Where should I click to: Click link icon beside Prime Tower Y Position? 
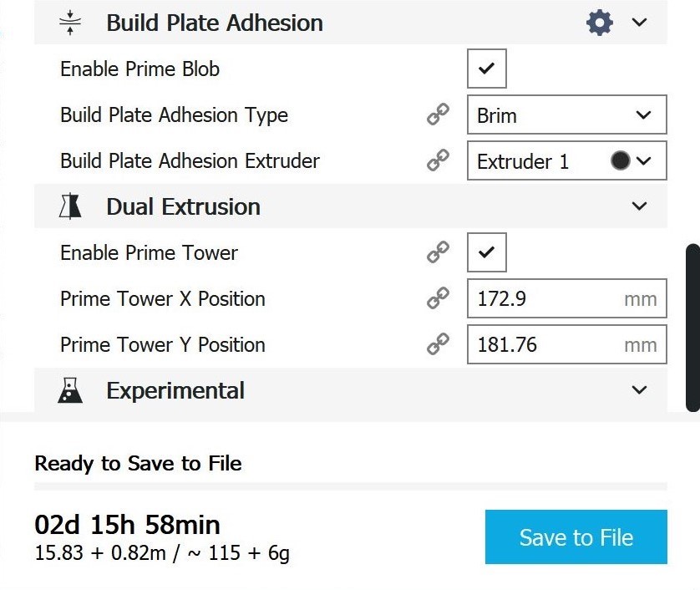pos(438,344)
